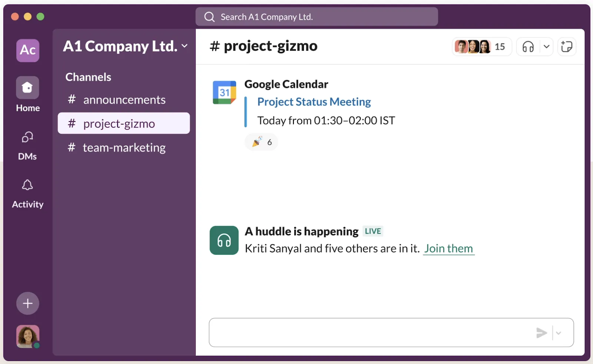The width and height of the screenshot is (593, 364).
Task: Toggle the party popper reaction with 6
Action: [261, 142]
